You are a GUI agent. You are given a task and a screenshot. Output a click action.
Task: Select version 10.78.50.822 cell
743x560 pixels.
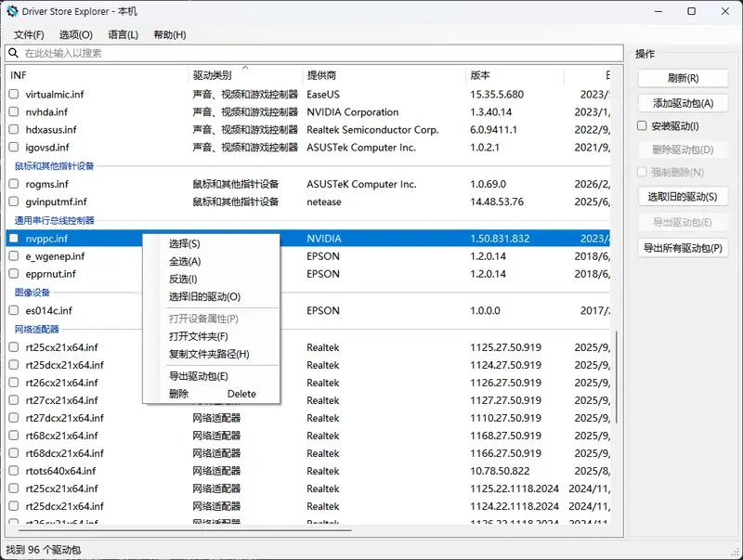500,471
